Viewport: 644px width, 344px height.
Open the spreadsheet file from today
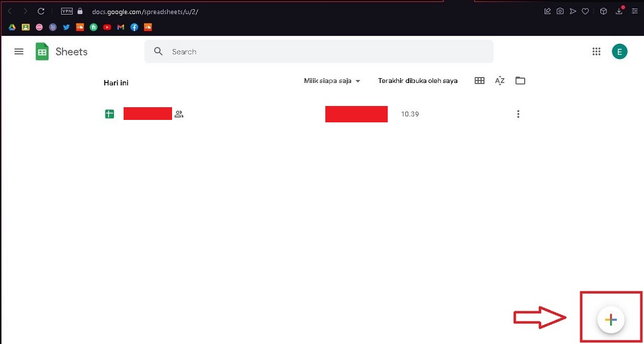147,114
